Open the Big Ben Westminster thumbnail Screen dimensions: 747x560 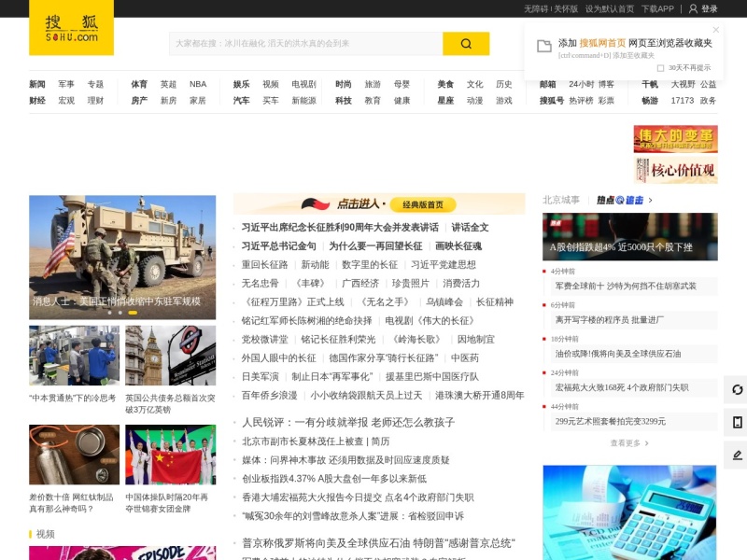click(171, 356)
